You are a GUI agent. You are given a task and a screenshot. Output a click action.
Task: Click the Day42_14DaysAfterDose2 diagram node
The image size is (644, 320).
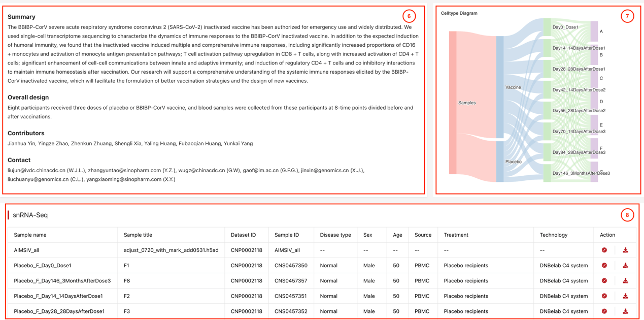547,90
